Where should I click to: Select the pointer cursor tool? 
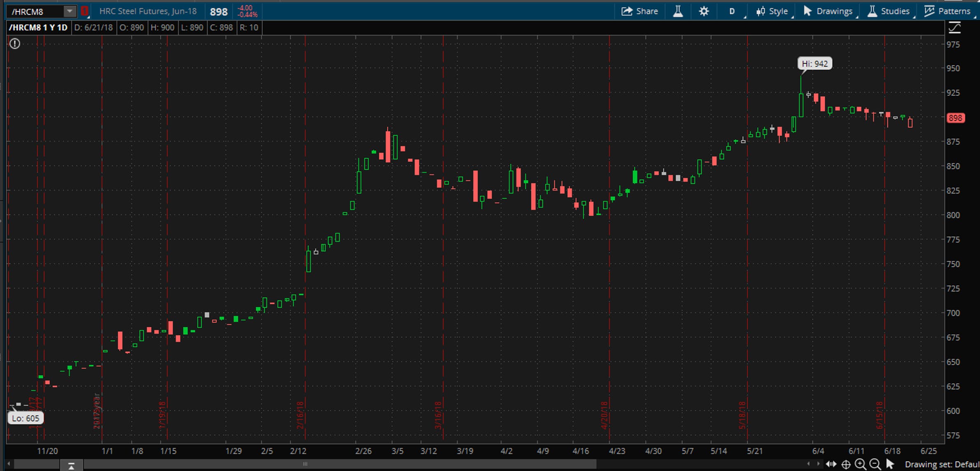[x=890, y=464]
